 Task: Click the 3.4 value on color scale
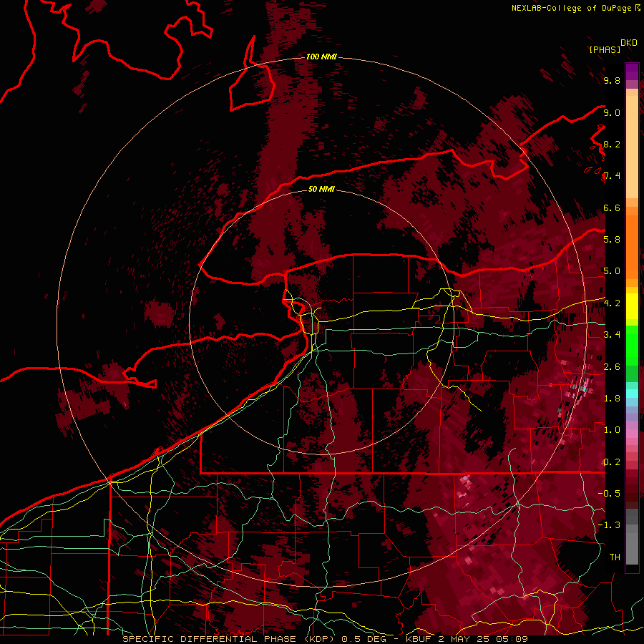point(612,335)
